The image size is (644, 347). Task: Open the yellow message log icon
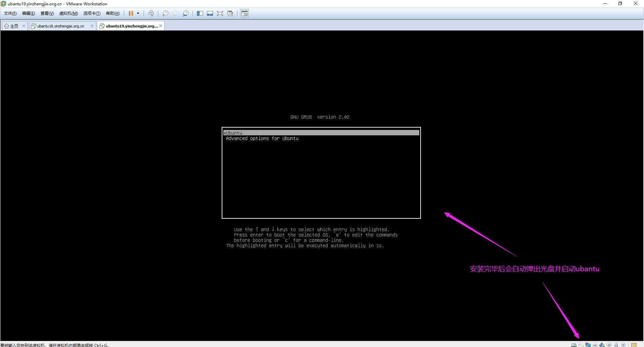(x=634, y=345)
